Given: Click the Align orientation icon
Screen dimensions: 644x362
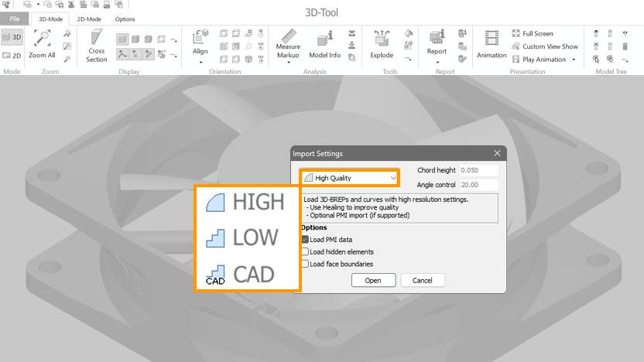Looking at the screenshot, I should pyautogui.click(x=200, y=36).
